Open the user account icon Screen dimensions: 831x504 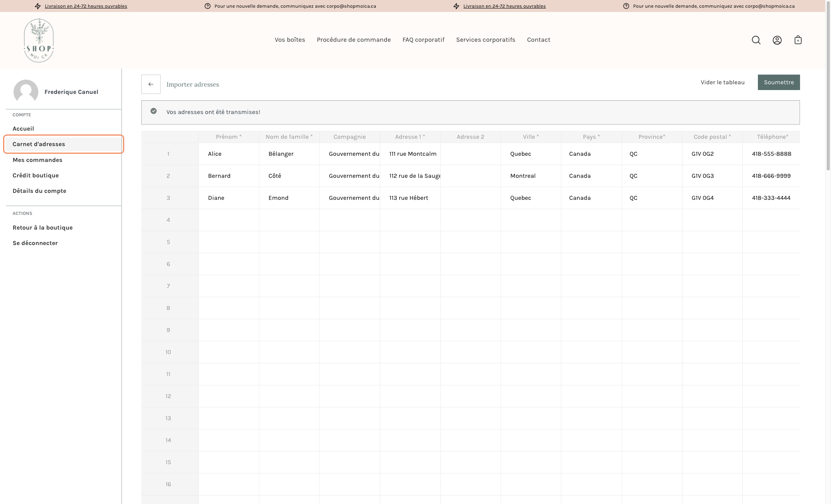coord(777,40)
